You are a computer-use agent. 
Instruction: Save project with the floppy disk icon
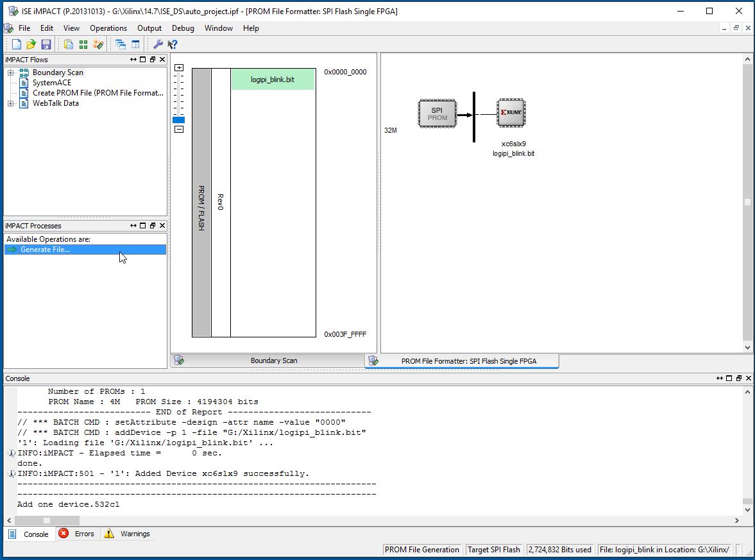(x=46, y=44)
